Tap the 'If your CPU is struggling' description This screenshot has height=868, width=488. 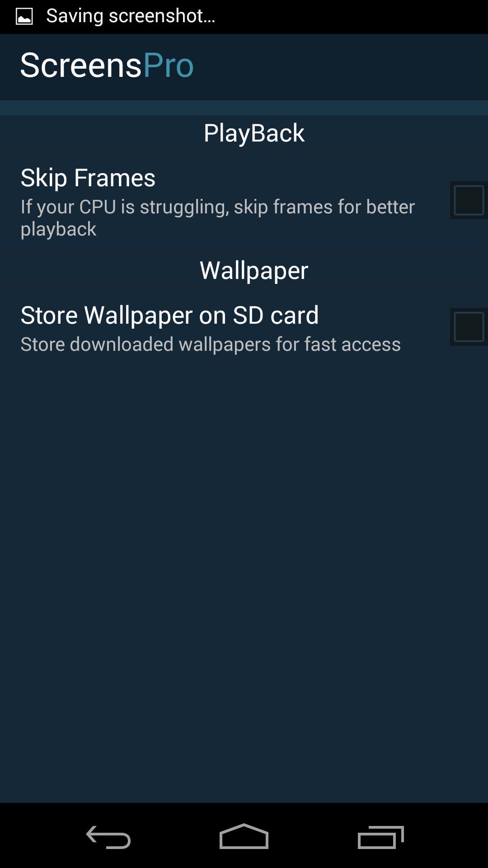pyautogui.click(x=217, y=218)
